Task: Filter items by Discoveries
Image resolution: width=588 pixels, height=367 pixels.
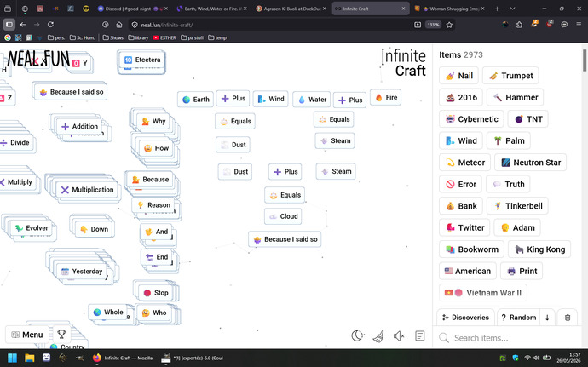Action: pyautogui.click(x=465, y=318)
